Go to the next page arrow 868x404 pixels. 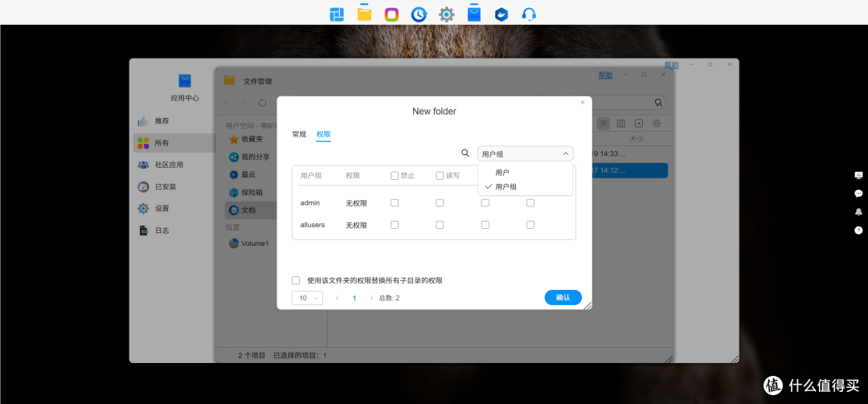point(371,298)
